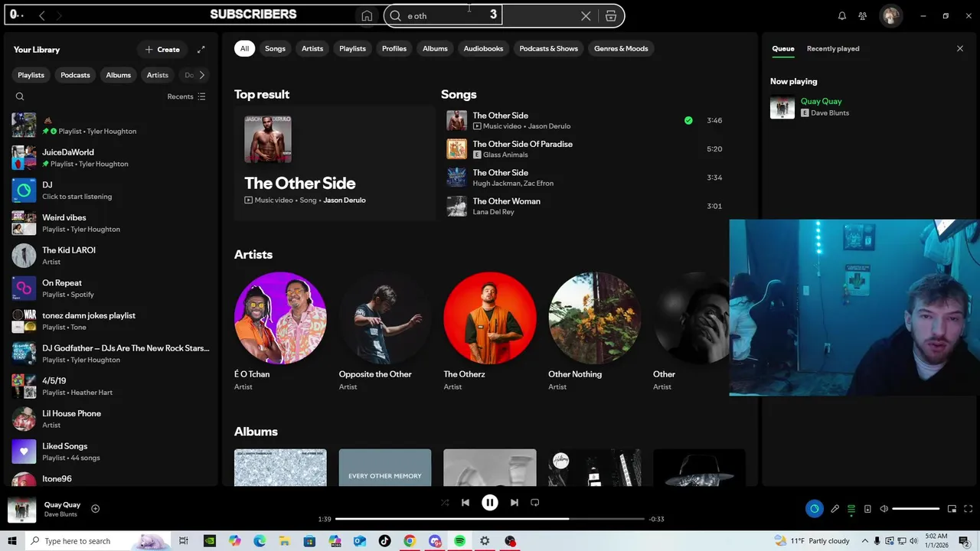The height and width of the screenshot is (551, 980).
Task: Open the Create menu in library
Action: (162, 50)
